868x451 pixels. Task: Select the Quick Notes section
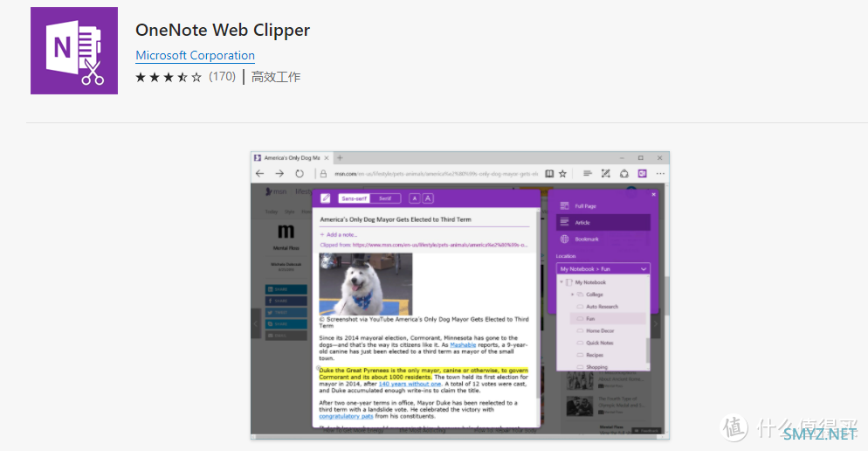coord(602,343)
